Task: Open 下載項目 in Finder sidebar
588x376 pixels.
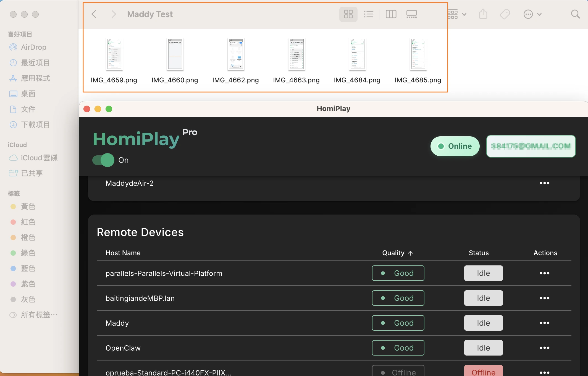Action: [x=29, y=125]
